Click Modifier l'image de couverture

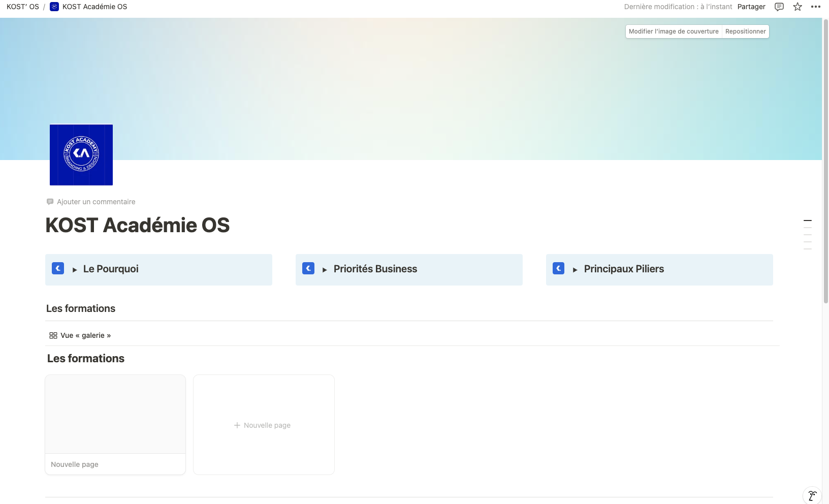click(x=674, y=31)
